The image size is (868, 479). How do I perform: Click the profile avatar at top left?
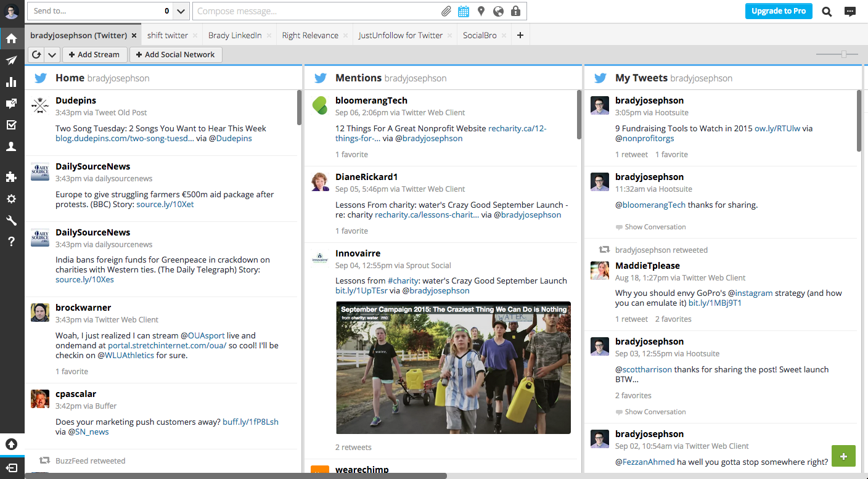12,11
